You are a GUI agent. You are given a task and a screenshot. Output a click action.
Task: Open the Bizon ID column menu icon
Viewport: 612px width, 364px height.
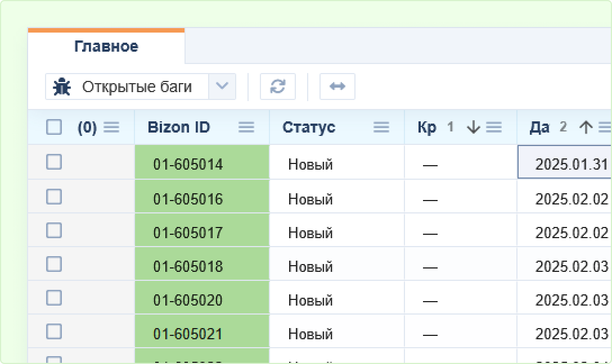point(246,128)
